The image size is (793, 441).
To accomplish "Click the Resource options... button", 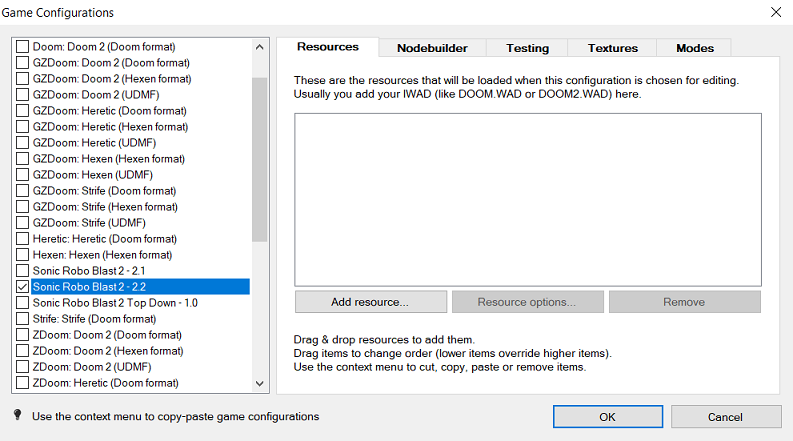I will click(x=527, y=302).
